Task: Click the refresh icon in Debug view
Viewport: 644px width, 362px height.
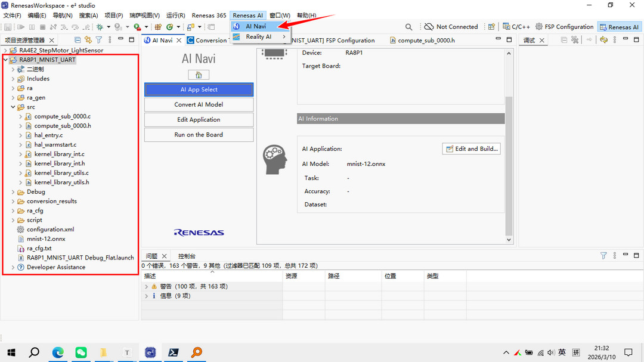Action: tap(603, 40)
